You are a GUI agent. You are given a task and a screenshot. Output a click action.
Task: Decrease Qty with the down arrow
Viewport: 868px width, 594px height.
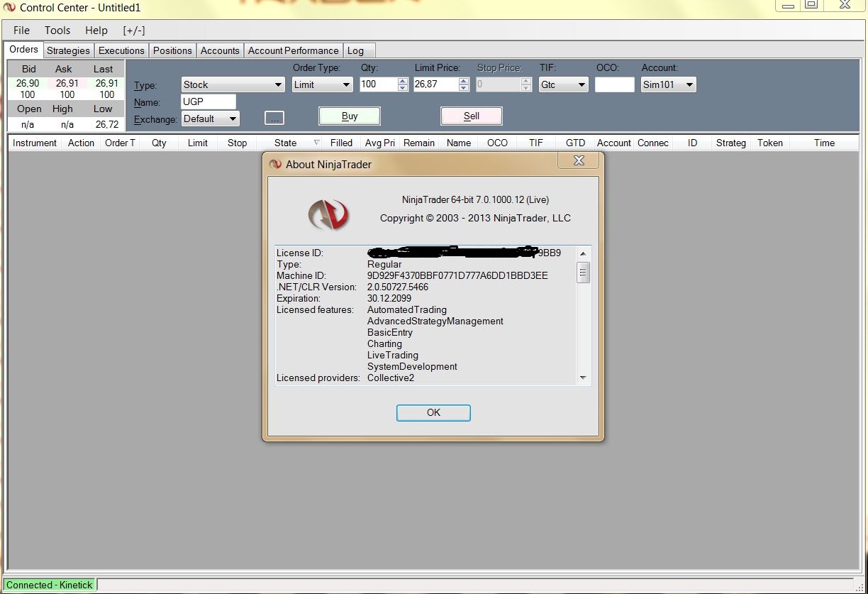[x=402, y=88]
